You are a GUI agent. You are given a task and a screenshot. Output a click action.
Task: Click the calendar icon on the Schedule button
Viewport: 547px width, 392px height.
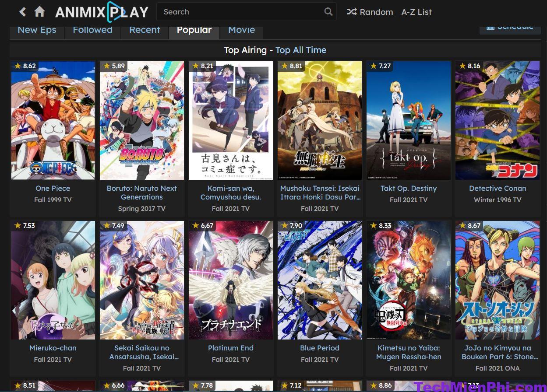[491, 27]
